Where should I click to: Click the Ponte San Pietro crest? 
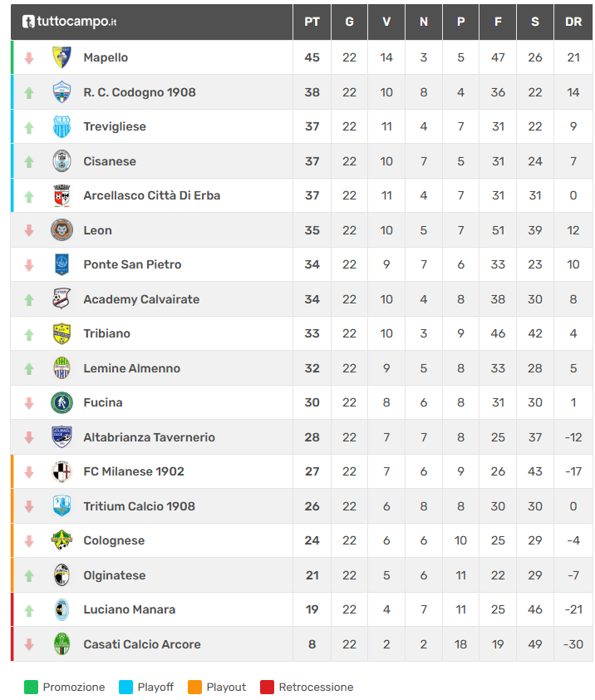(61, 264)
